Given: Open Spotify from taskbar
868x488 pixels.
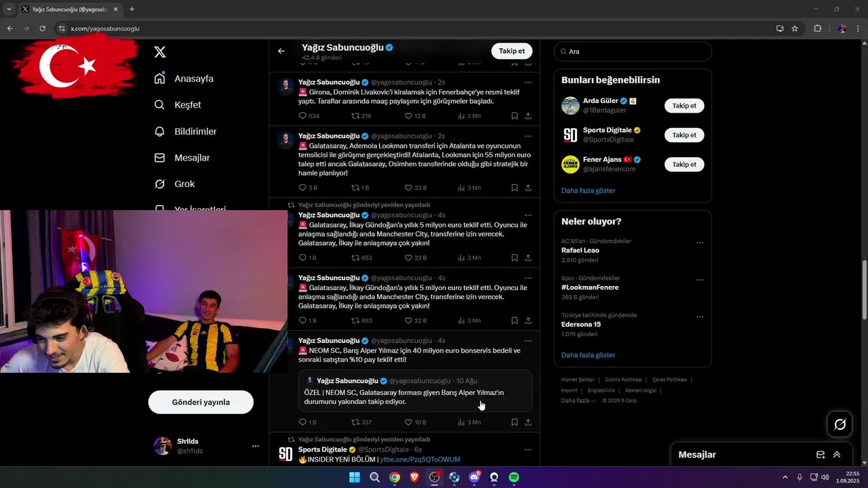Looking at the screenshot, I should tap(514, 477).
